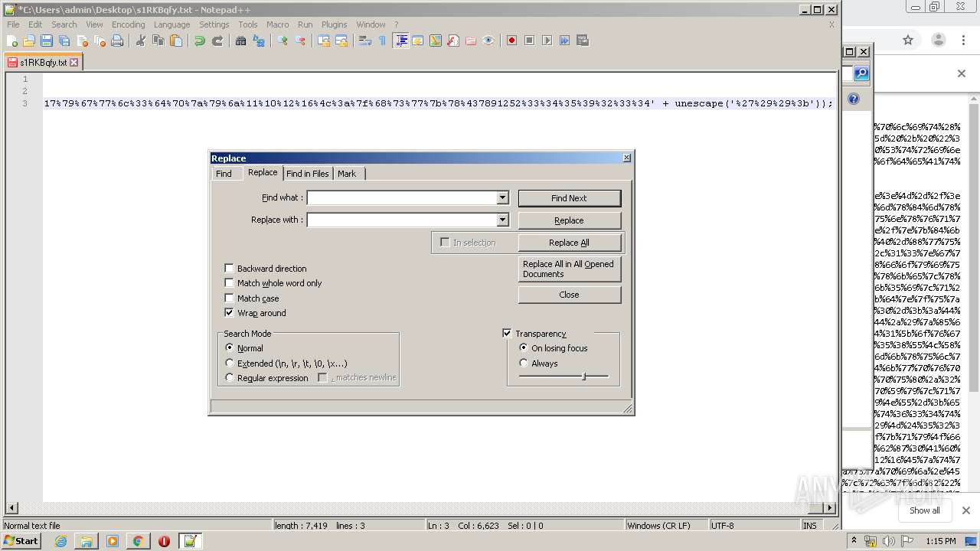Start macro recording with red dot icon

511,41
